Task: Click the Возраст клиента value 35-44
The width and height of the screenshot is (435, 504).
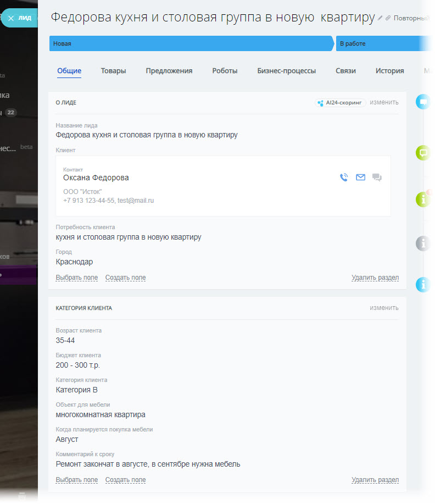Action: point(65,340)
